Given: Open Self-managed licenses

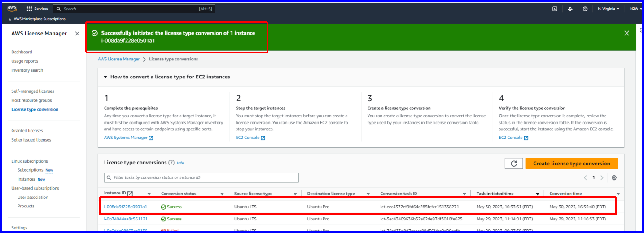Looking at the screenshot, I should (33, 91).
